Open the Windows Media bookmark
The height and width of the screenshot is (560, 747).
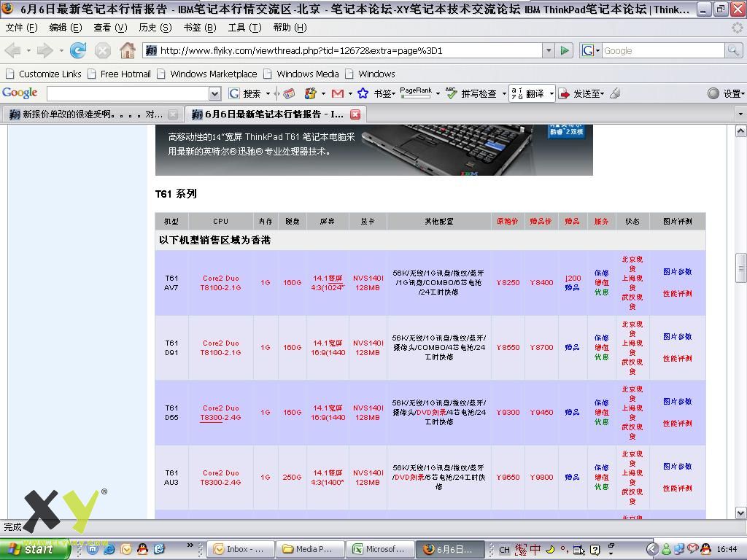[x=301, y=74]
